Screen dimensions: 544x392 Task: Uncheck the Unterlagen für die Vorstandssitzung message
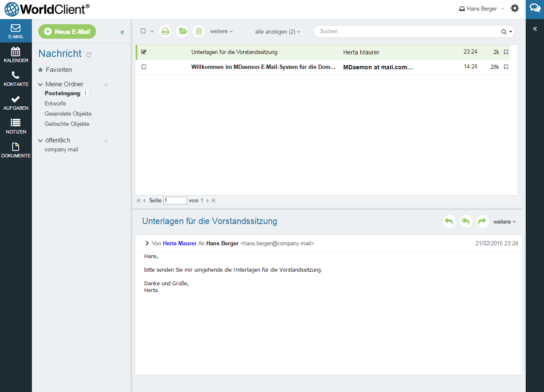click(144, 52)
